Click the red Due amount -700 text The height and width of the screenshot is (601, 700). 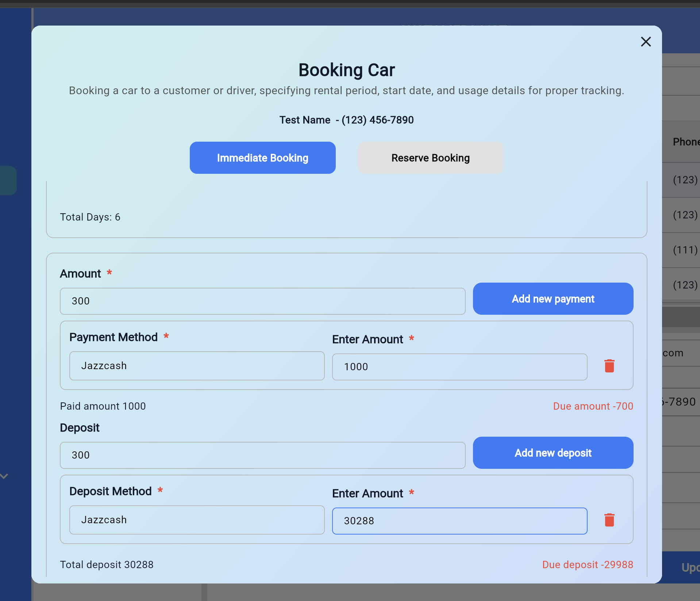coord(593,406)
